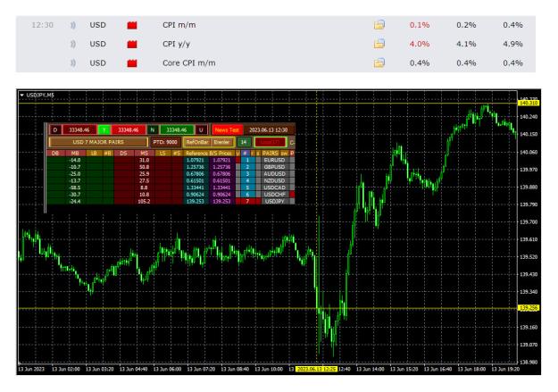The image size is (558, 392).
Task: Click the pair number 1 cell
Action: click(247, 160)
